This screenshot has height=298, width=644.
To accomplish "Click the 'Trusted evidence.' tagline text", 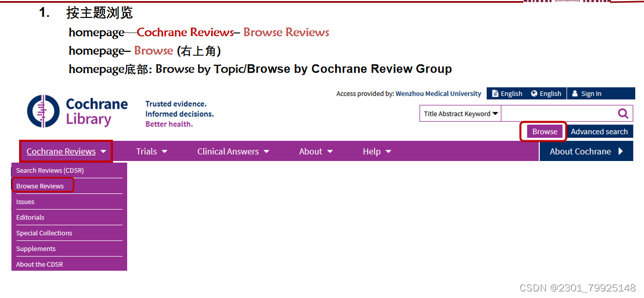I will tap(176, 104).
